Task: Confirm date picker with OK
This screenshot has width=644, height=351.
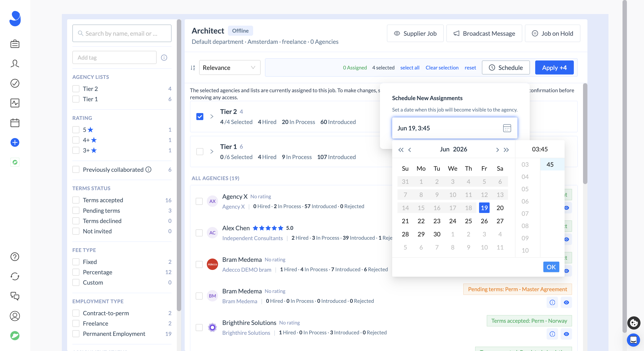Action: pyautogui.click(x=551, y=267)
